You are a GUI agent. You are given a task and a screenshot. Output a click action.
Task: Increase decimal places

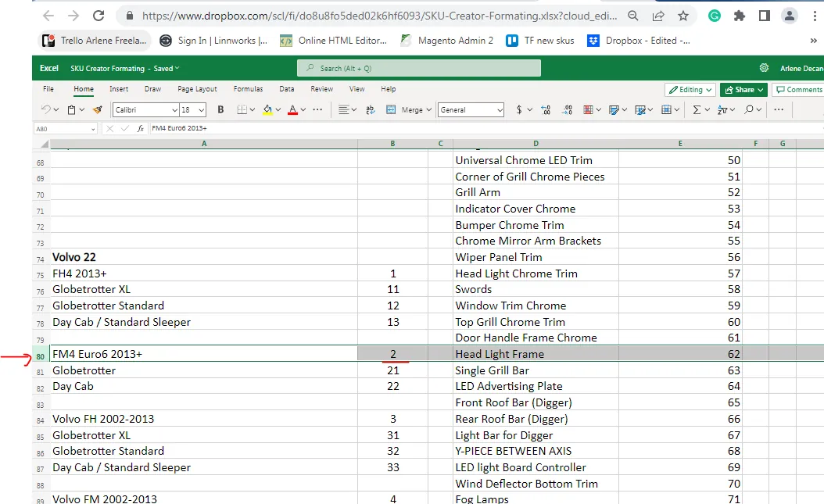[546, 109]
